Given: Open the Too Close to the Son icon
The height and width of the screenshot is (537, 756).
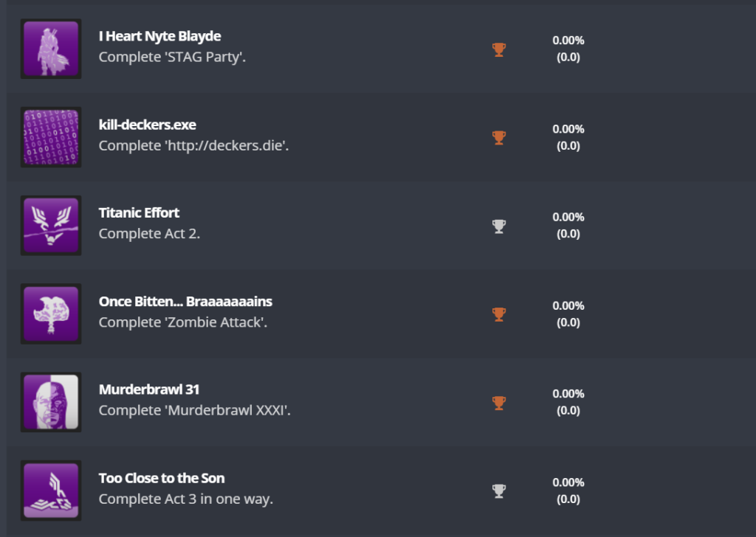Looking at the screenshot, I should pos(51,491).
